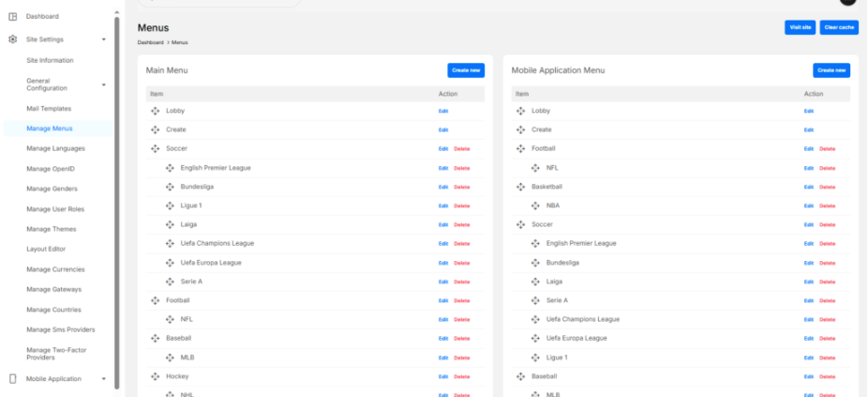Click the Dashboard grid icon in sidebar

[12, 16]
